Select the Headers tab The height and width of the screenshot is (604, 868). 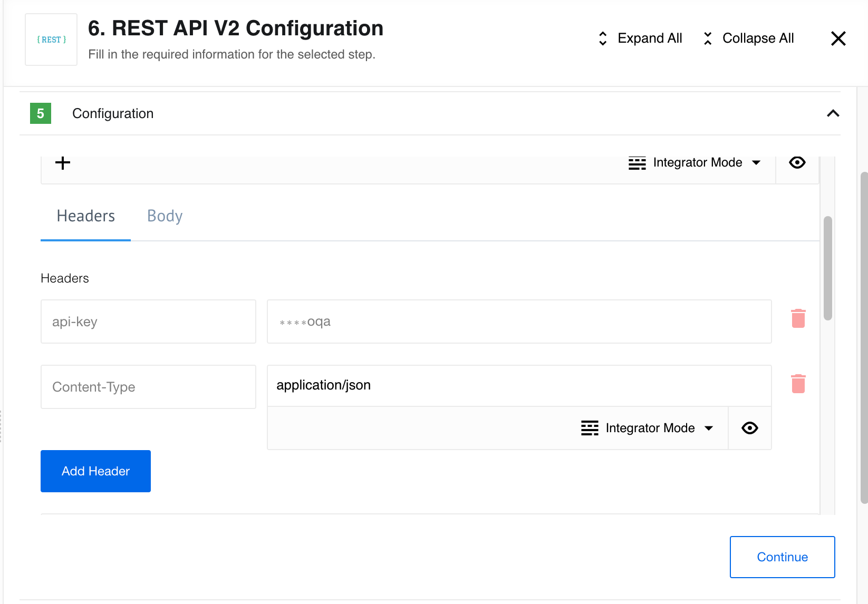85,216
